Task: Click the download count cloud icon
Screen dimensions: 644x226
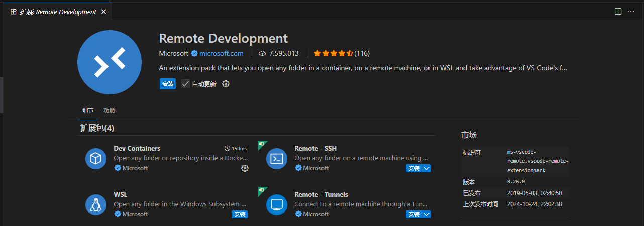Action: click(x=262, y=53)
